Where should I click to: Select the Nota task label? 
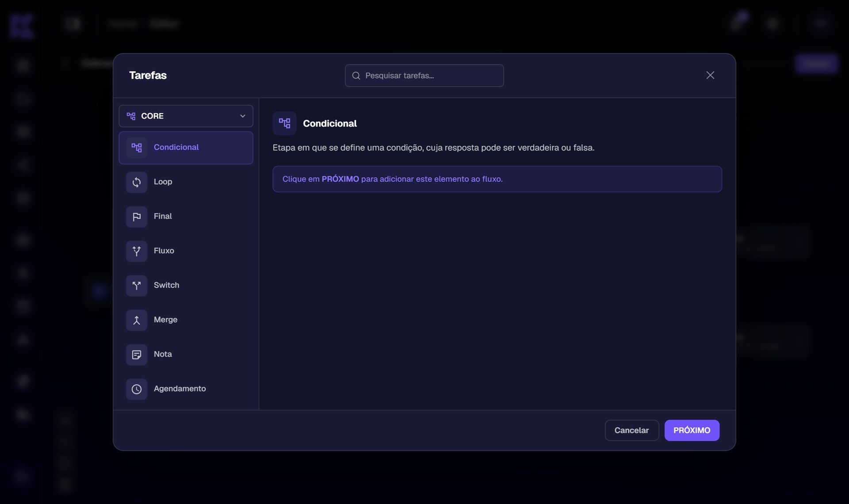163,354
